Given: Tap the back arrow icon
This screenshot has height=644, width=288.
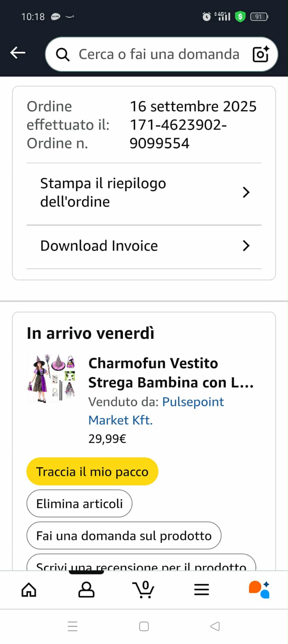Looking at the screenshot, I should (18, 53).
